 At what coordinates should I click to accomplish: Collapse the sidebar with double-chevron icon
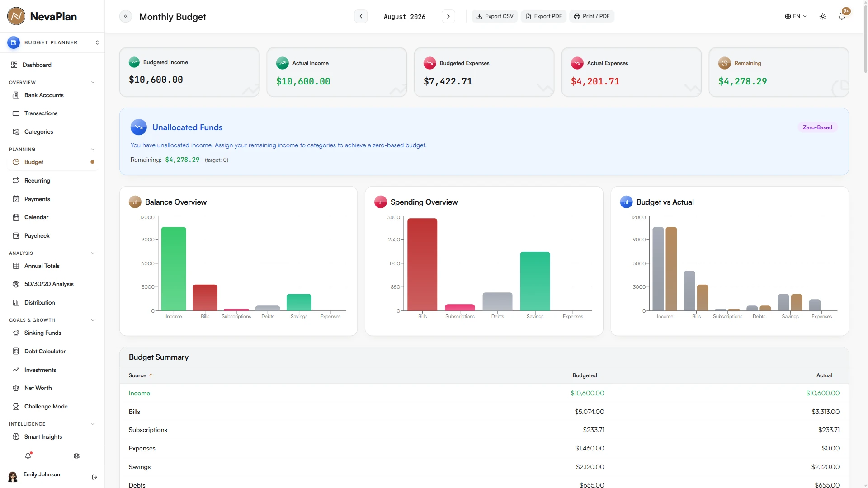[126, 16]
